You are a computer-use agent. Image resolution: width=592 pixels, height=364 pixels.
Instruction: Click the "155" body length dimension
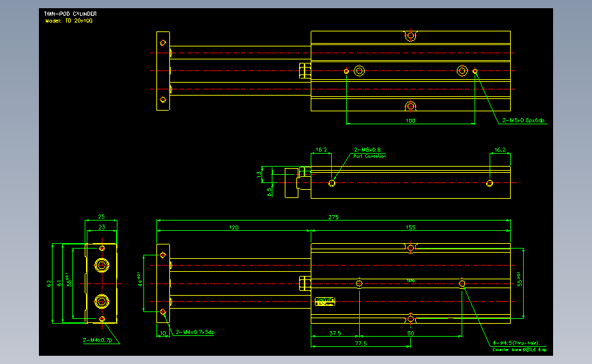pos(410,227)
